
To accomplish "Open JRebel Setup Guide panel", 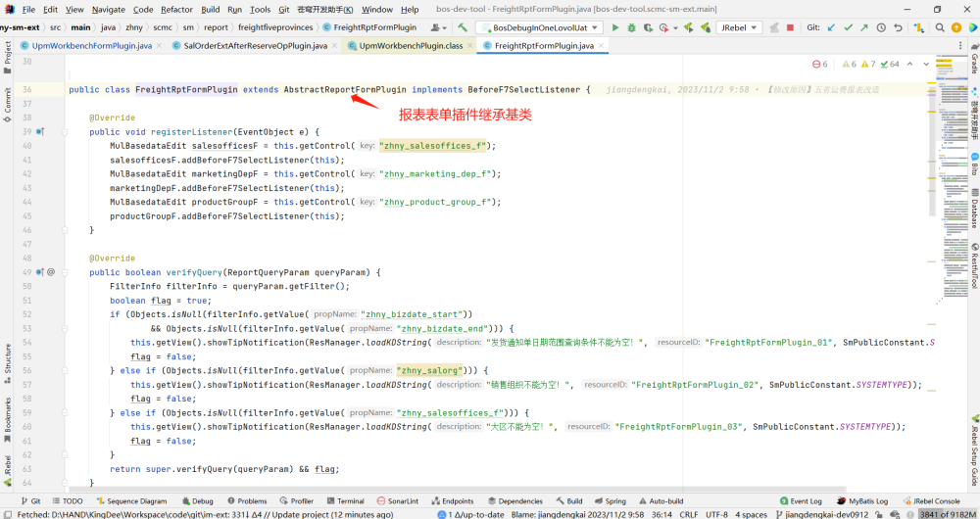I will click(x=974, y=450).
